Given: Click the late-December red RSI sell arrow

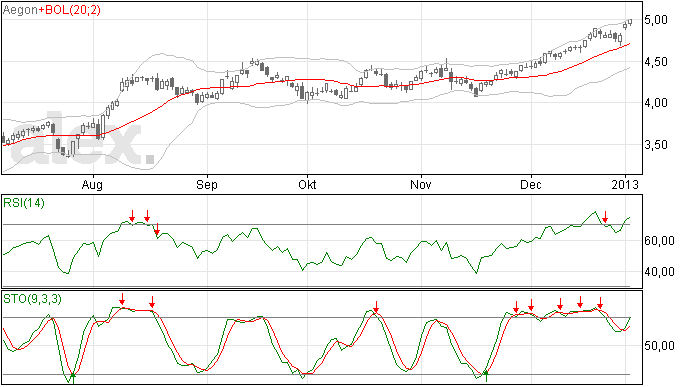Looking at the screenshot, I should tap(605, 217).
